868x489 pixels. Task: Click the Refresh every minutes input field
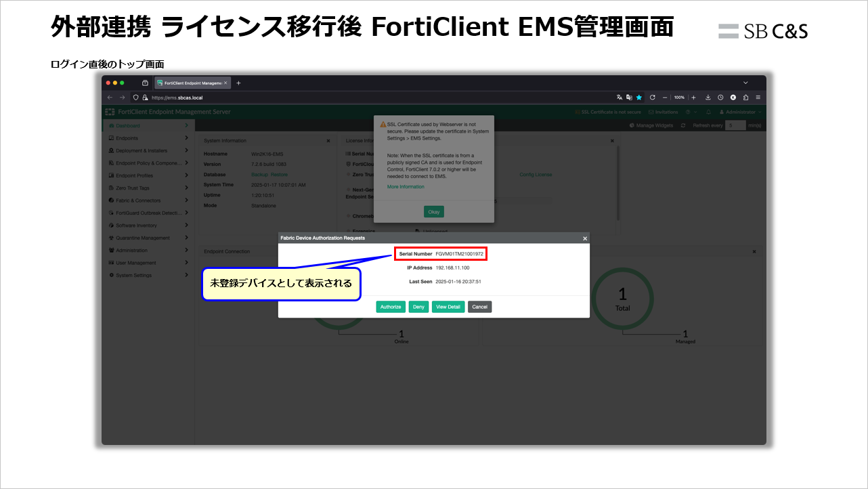coord(735,125)
